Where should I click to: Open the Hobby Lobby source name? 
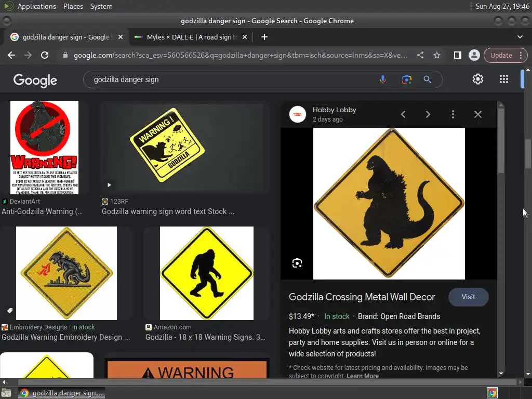click(x=334, y=110)
